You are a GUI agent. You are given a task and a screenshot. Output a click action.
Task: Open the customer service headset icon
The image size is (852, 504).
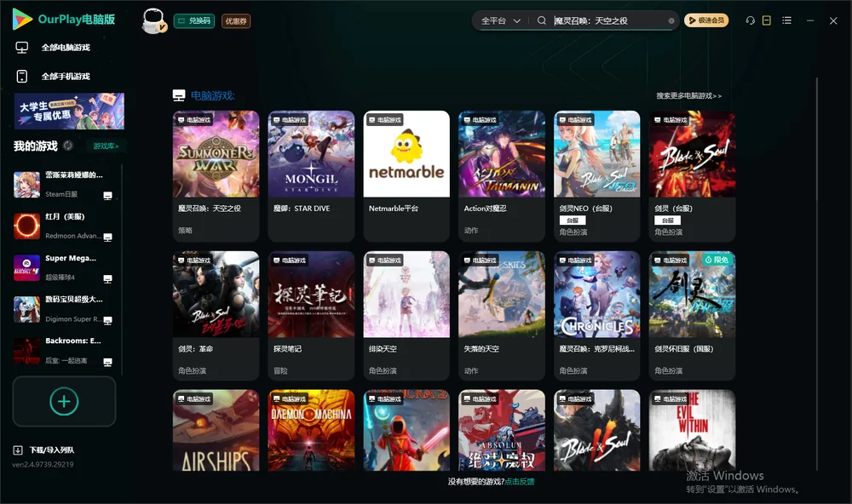pyautogui.click(x=751, y=20)
